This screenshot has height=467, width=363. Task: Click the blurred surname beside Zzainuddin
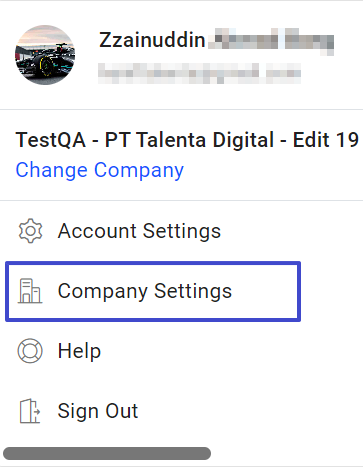point(271,41)
